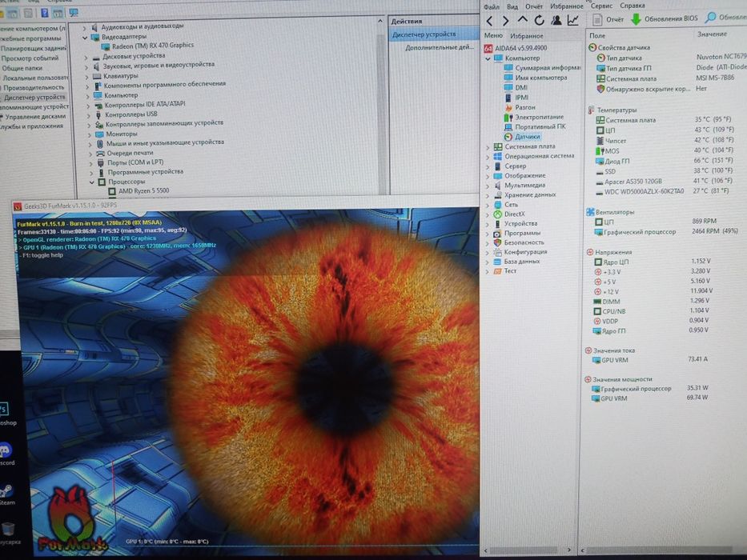Expand Мультимедиа node in AIDA64 tree
Image resolution: width=747 pixels, height=560 pixels.
click(x=488, y=186)
